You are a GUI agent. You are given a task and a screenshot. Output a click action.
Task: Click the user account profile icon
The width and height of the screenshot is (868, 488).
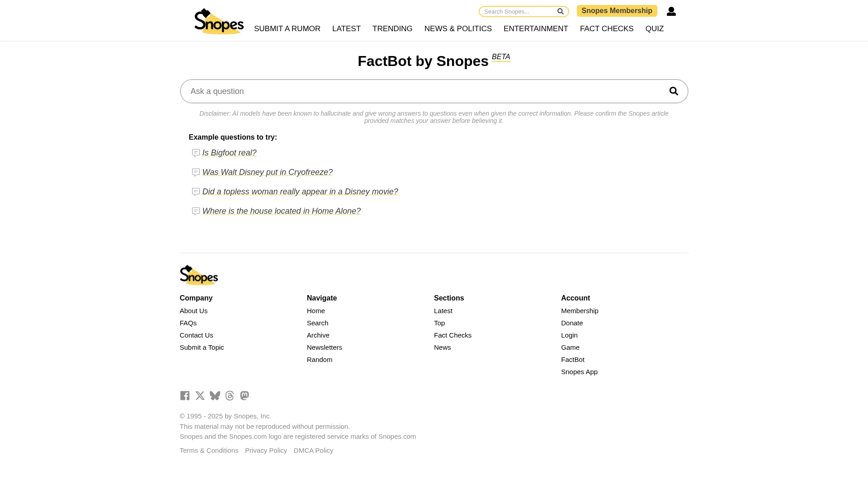click(671, 11)
